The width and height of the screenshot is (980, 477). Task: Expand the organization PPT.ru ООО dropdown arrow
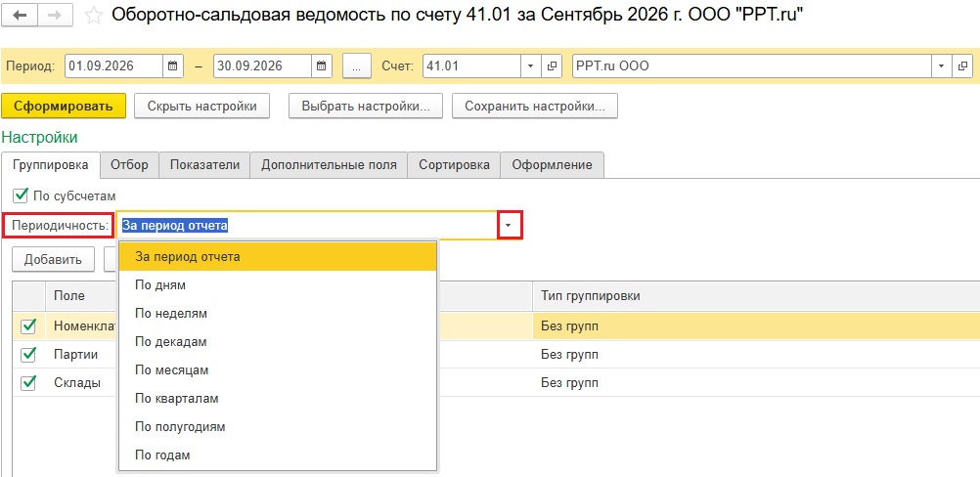point(941,65)
